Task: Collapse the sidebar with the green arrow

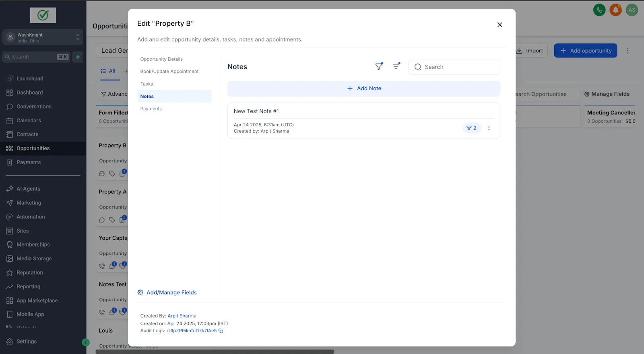Action: (85, 342)
